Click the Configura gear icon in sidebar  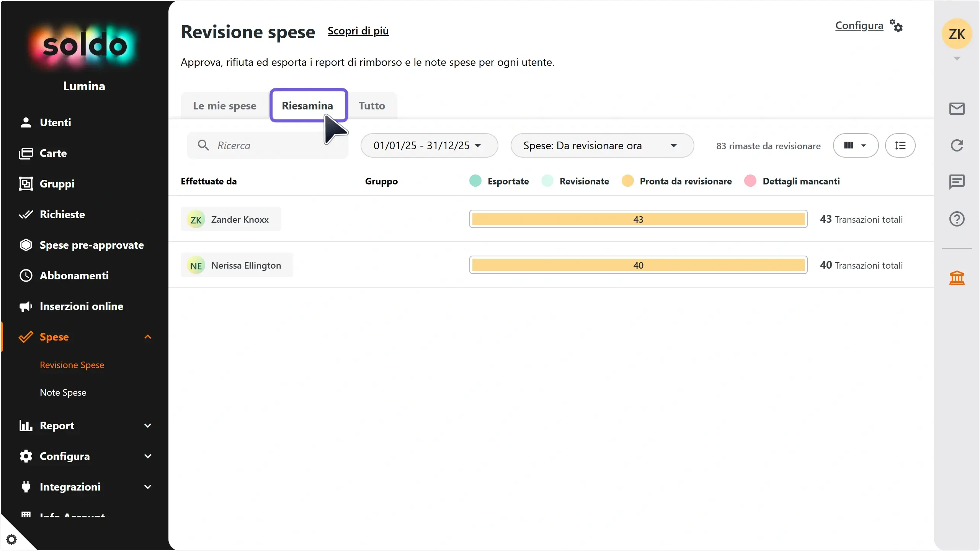[26, 456]
